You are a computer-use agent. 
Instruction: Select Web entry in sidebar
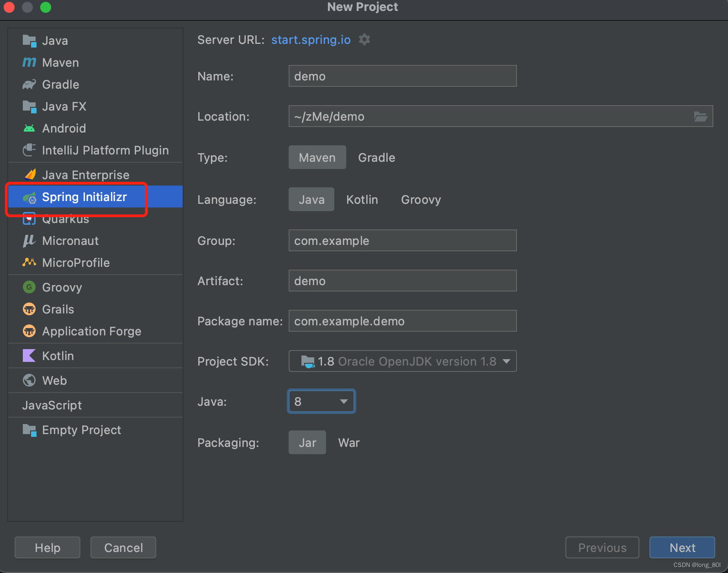(x=95, y=380)
